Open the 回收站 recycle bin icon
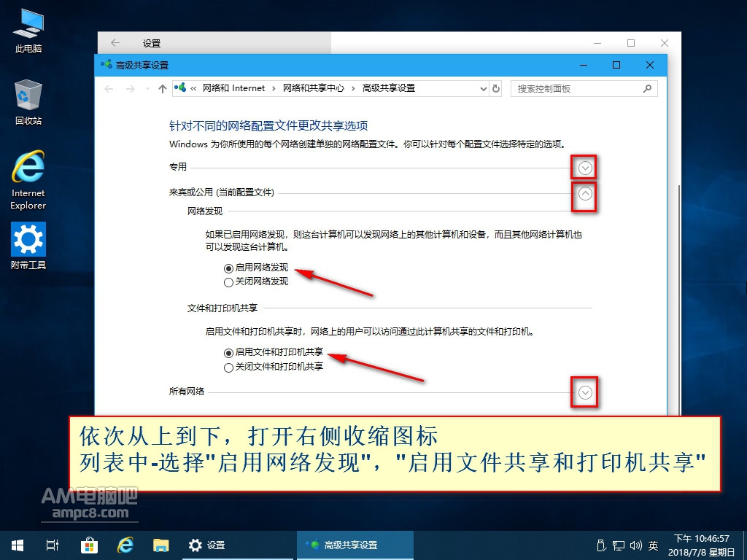 pyautogui.click(x=28, y=103)
